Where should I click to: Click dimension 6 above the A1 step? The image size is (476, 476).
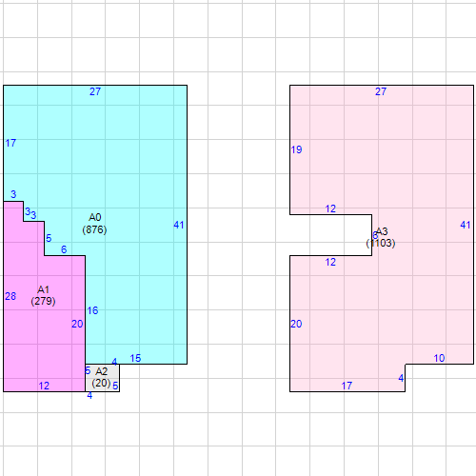click(x=64, y=249)
